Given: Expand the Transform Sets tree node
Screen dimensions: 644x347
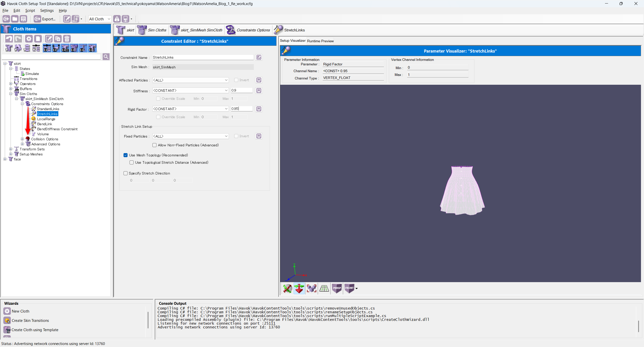Looking at the screenshot, I should (x=11, y=149).
